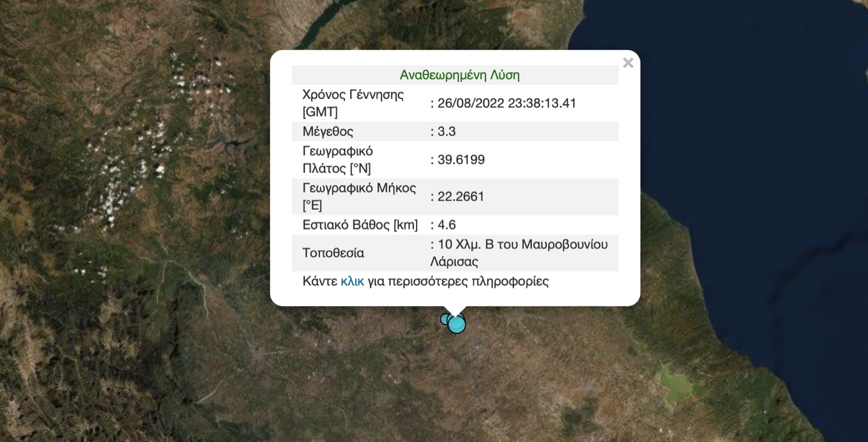868x442 pixels.
Task: Select the small cyan marker behind the main one
Action: 445,319
